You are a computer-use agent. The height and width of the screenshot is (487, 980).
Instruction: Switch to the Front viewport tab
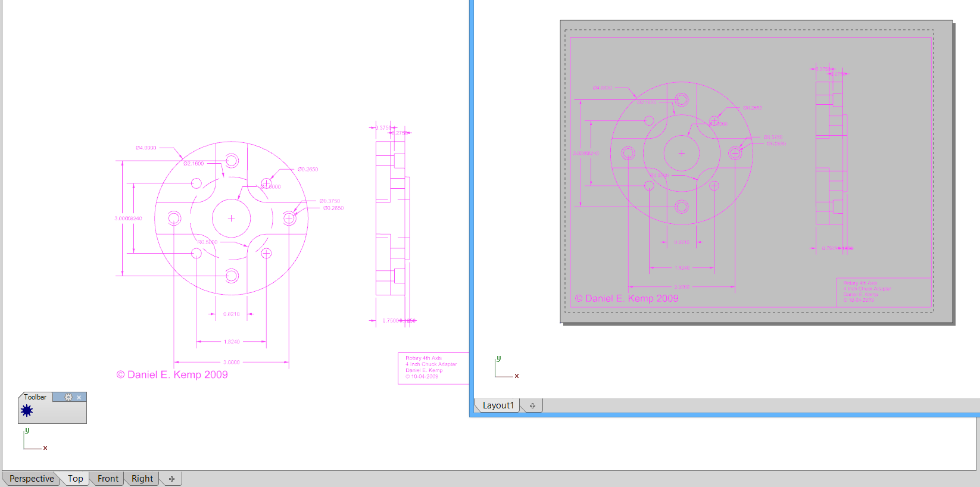click(x=108, y=479)
